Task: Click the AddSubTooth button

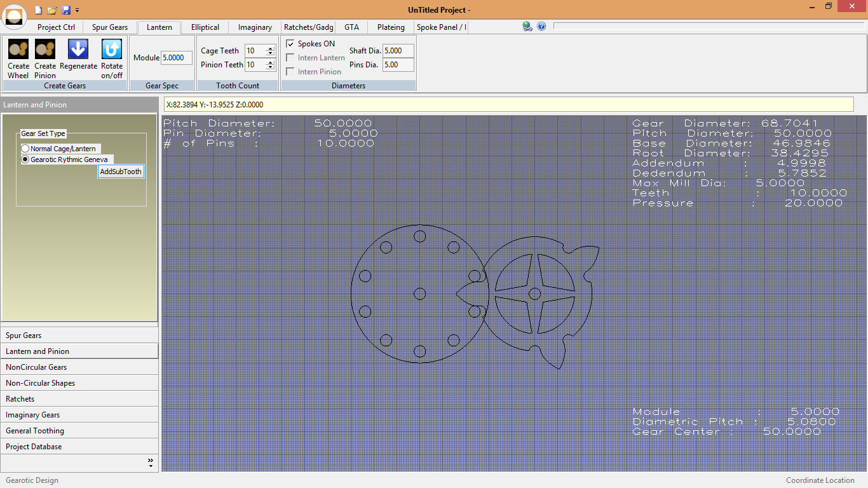Action: (x=121, y=172)
